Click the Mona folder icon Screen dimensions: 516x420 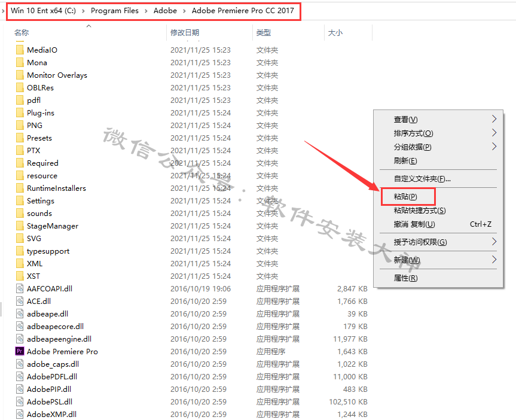click(x=20, y=62)
